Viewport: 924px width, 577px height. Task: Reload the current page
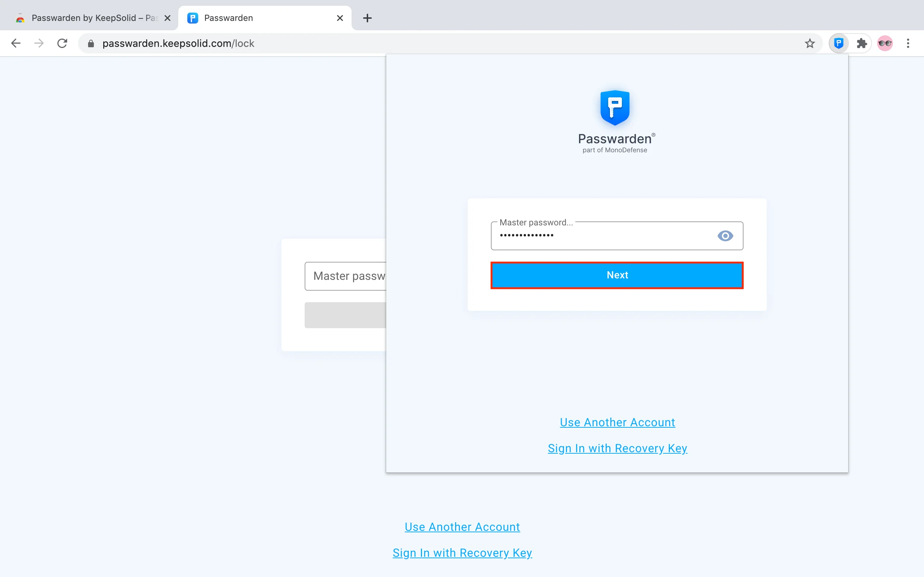tap(62, 43)
